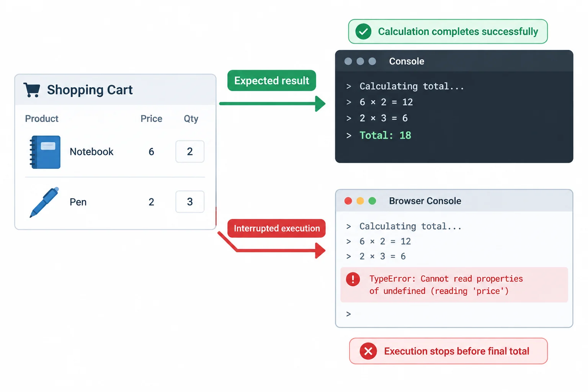Click the green maximize dot in Browser Console
The height and width of the screenshot is (392, 588).
click(x=372, y=201)
